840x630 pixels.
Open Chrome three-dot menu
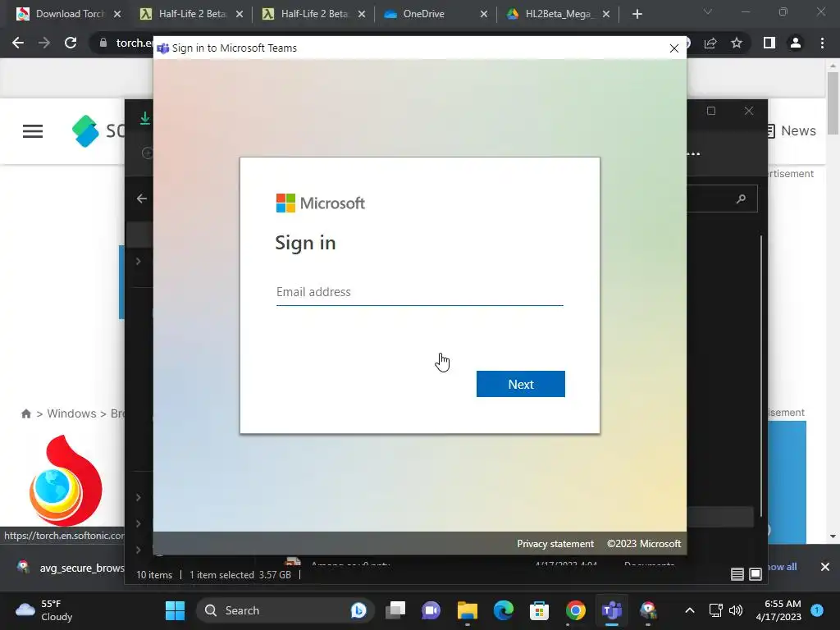[822, 43]
